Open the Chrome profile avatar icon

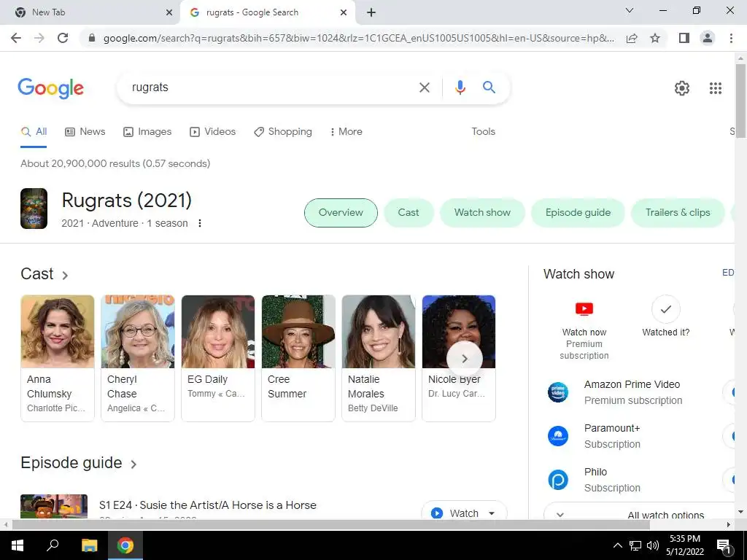coord(708,38)
